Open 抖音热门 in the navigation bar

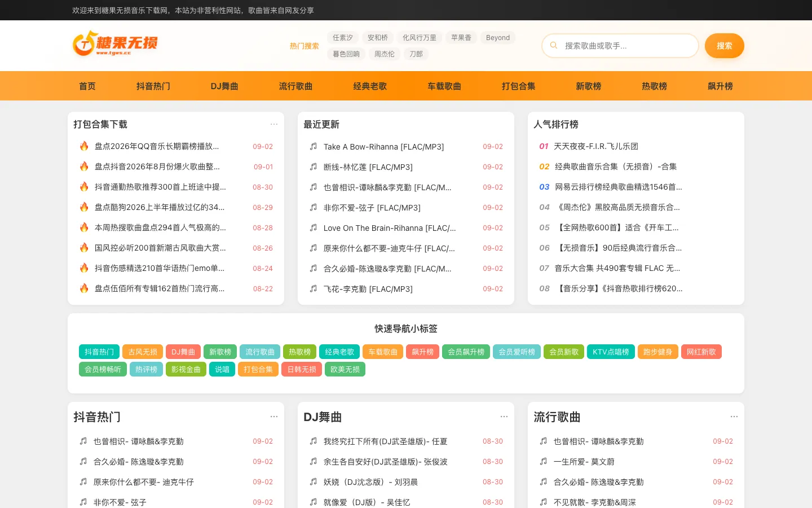coord(153,86)
